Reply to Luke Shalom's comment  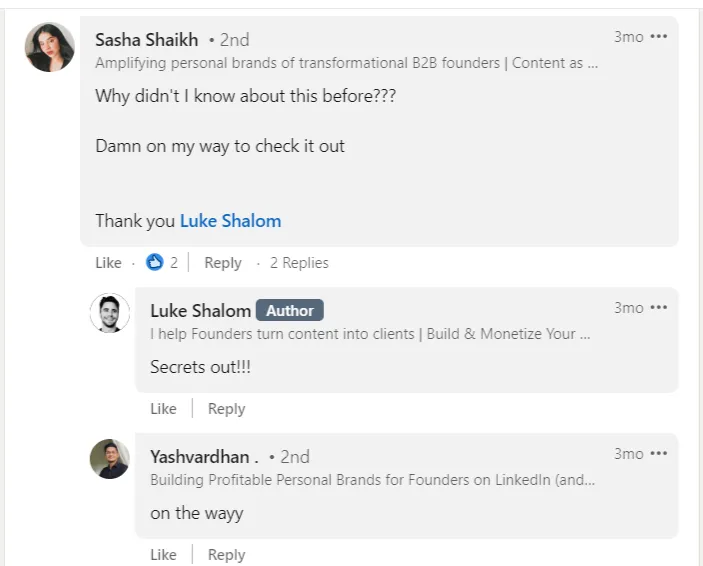click(226, 409)
